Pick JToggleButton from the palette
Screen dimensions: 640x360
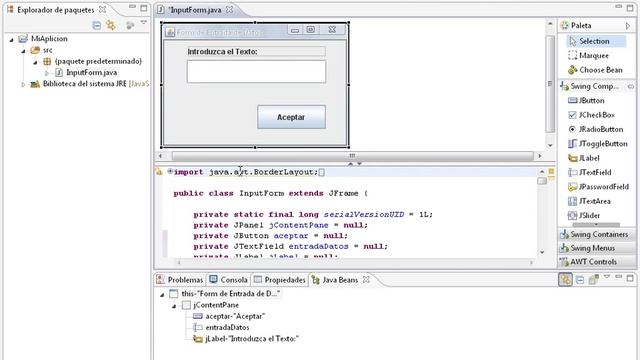click(598, 144)
